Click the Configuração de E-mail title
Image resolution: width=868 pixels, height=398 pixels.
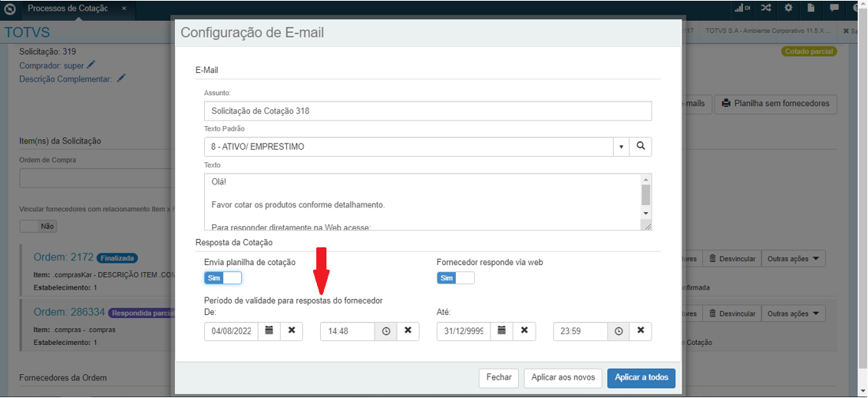[252, 33]
